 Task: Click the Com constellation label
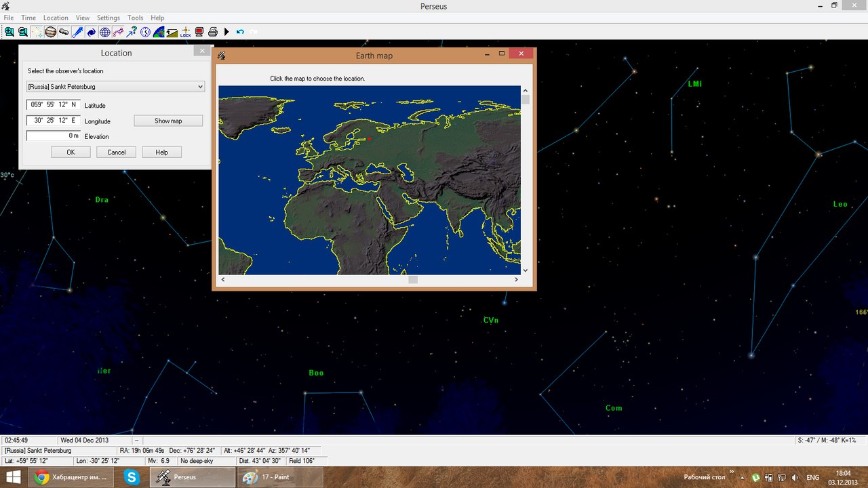(x=614, y=408)
